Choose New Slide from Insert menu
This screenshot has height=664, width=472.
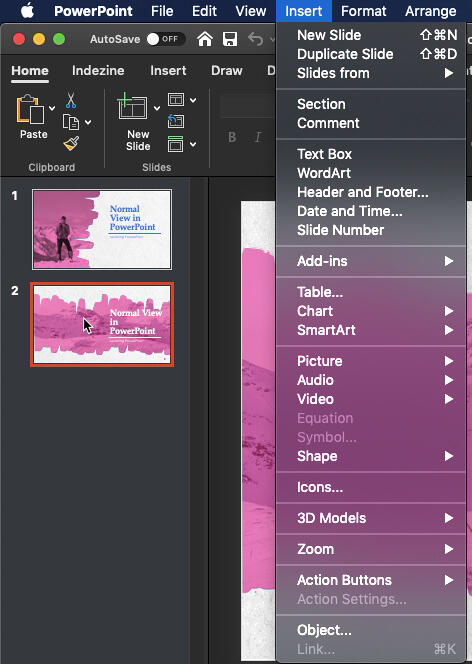pos(371,35)
